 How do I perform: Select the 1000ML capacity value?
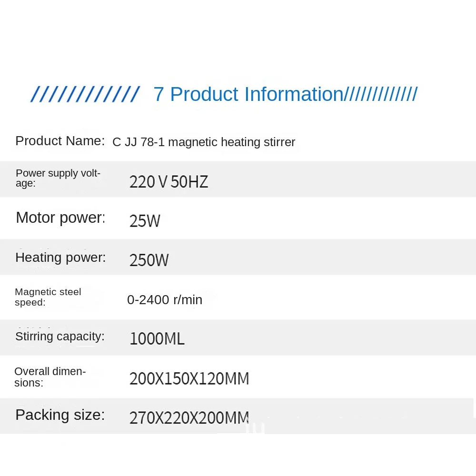157,339
